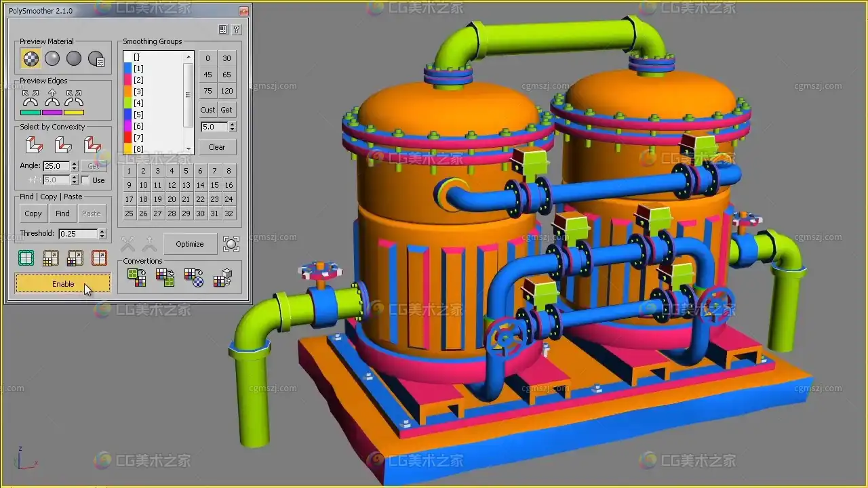Click the Get button beside Cust
The width and height of the screenshot is (868, 488).
click(226, 110)
